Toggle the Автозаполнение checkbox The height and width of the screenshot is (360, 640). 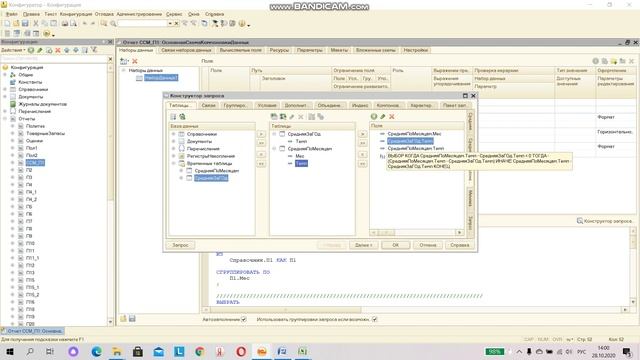[244, 319]
